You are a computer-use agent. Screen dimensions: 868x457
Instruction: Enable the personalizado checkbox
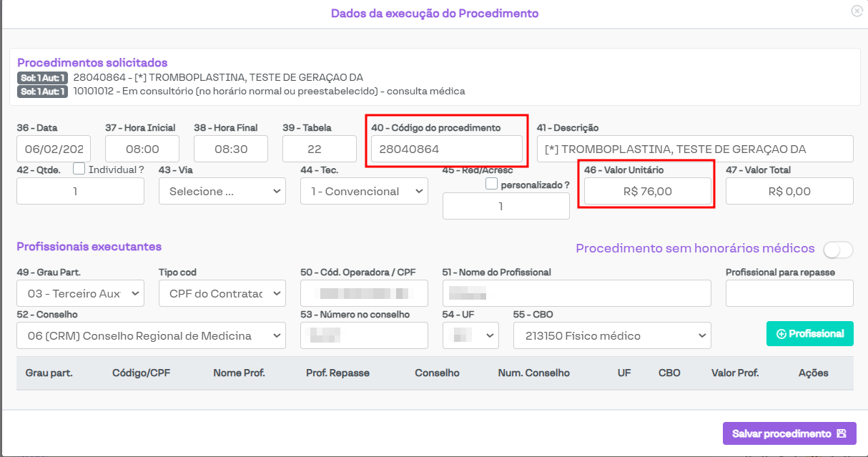491,184
